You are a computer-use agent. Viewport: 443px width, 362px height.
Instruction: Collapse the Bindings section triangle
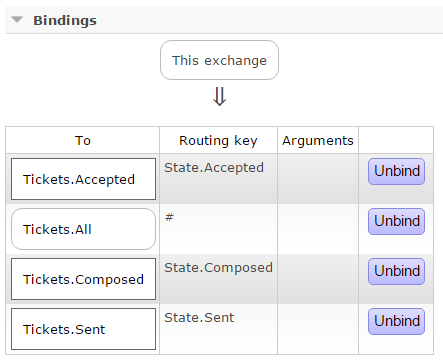[17, 20]
